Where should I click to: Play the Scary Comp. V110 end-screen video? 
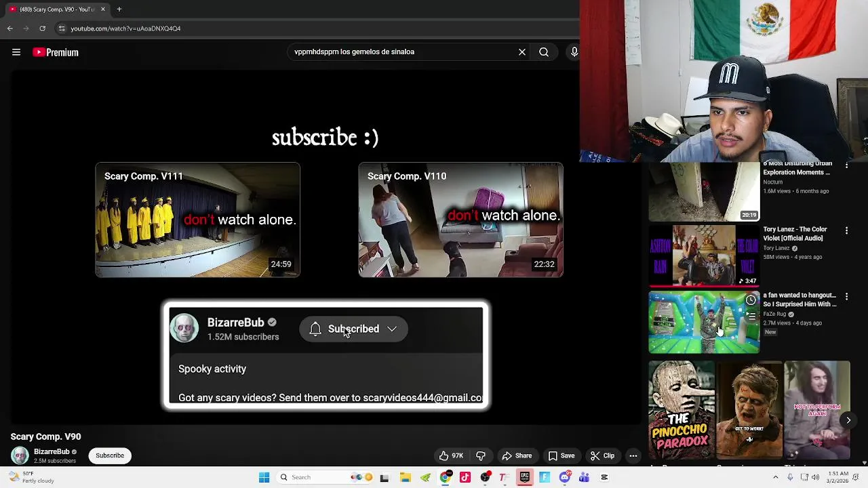click(x=460, y=220)
